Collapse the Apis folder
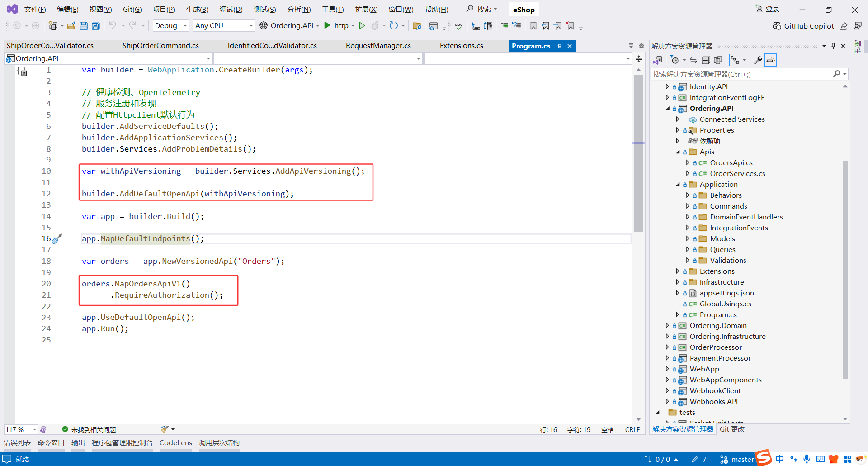Screen dimensions: 868x466 [x=678, y=152]
